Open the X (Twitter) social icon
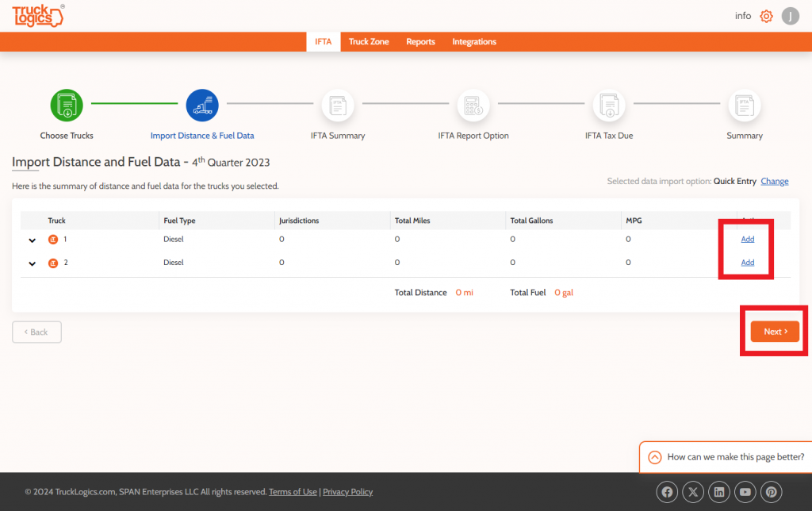 point(693,492)
